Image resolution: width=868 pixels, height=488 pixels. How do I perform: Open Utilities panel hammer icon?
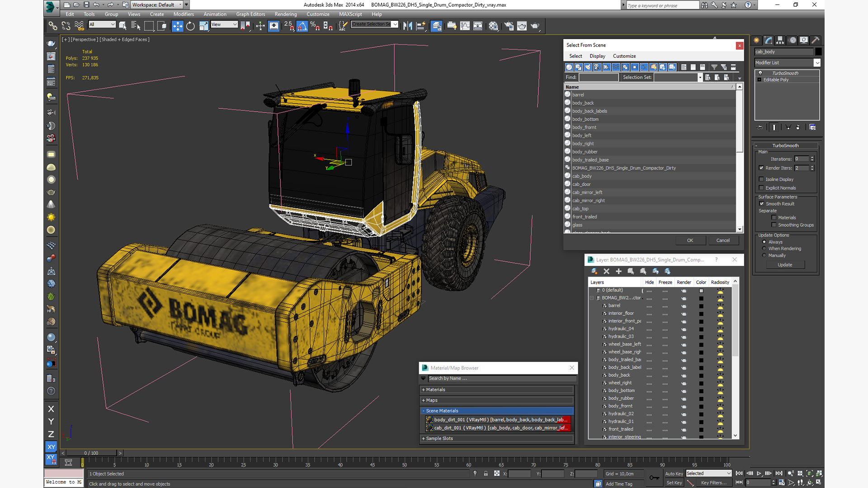point(816,40)
